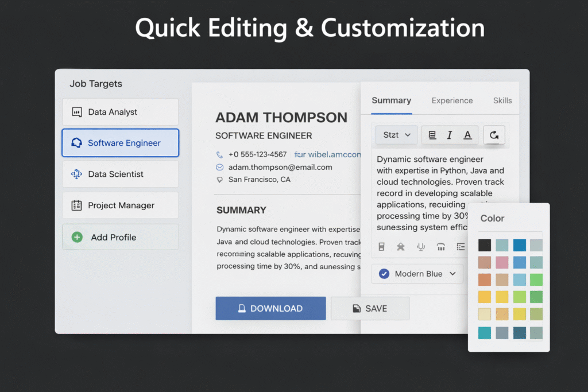Screen dimensions: 588x392
Task: Save the resume with the SAVE button
Action: (370, 308)
